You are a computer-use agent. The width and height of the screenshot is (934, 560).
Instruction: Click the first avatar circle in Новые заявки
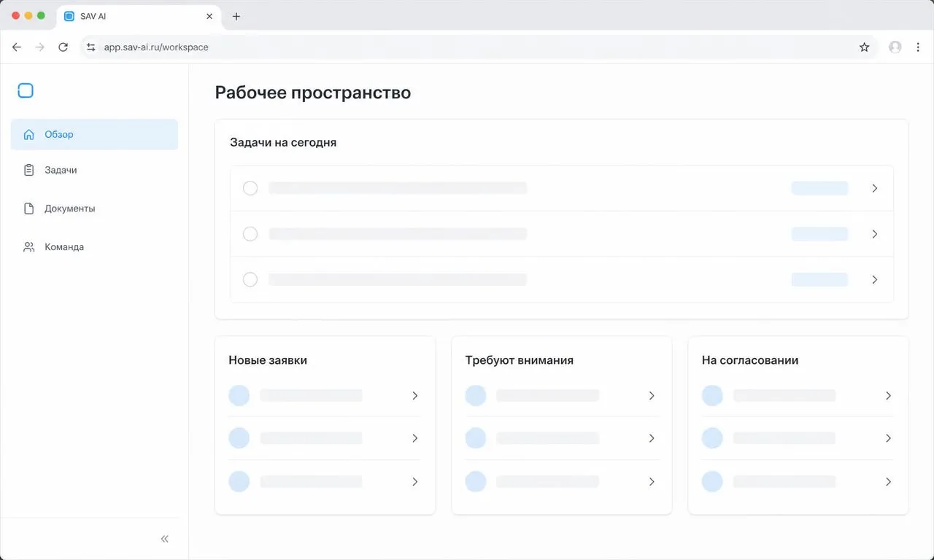239,396
